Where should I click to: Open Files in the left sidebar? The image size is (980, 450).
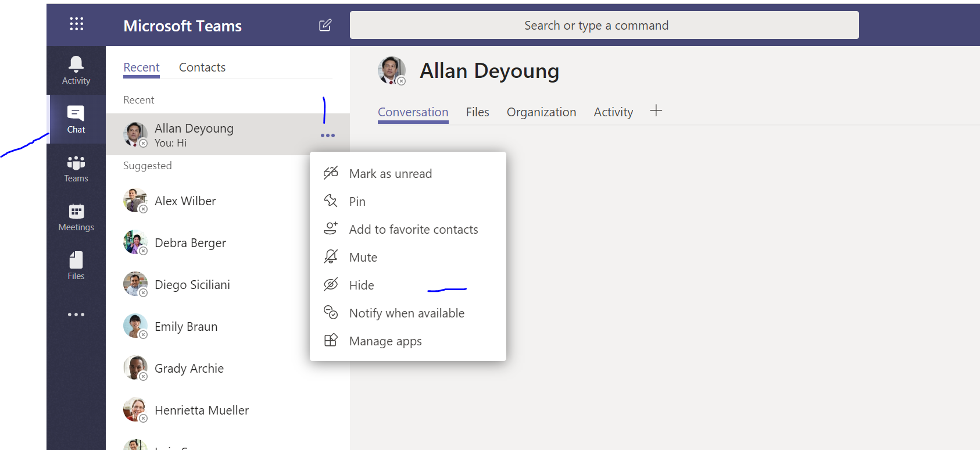tap(76, 266)
